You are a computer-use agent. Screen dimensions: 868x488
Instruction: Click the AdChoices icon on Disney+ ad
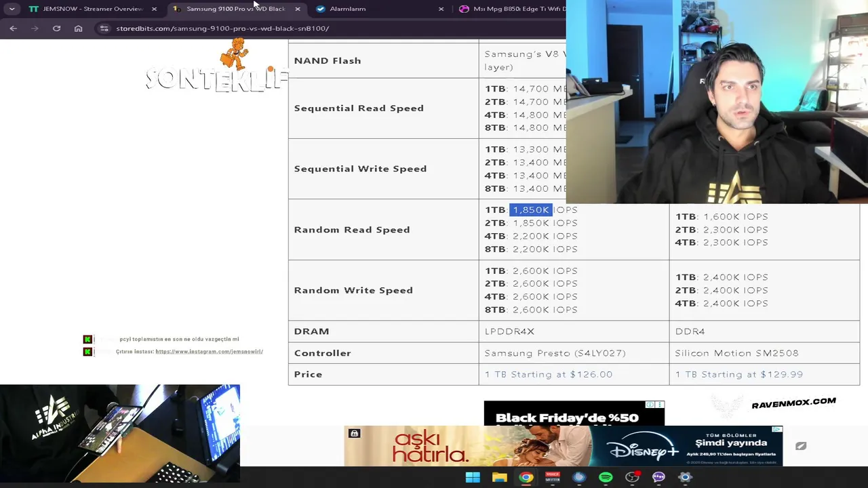pos(777,429)
